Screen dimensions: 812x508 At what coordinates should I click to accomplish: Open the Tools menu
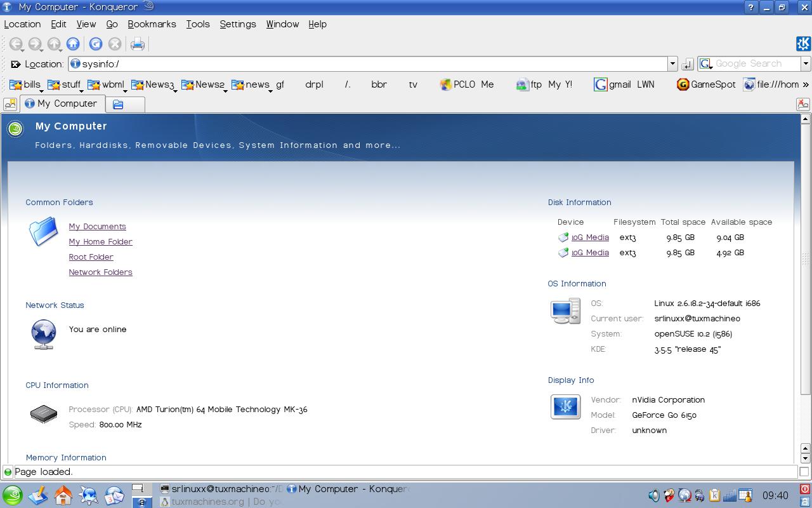coord(198,24)
